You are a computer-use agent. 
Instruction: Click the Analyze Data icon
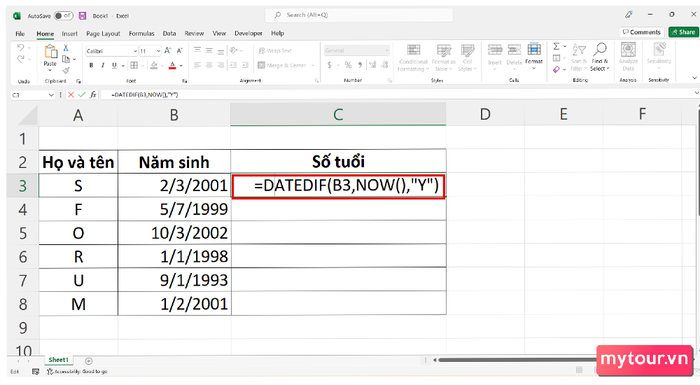click(628, 50)
